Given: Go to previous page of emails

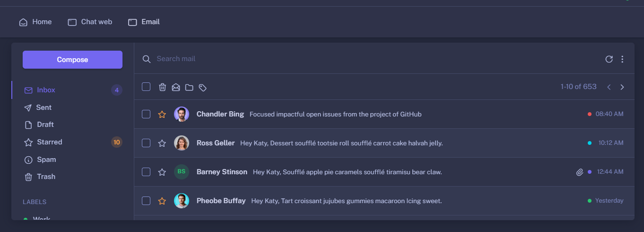Looking at the screenshot, I should point(609,87).
